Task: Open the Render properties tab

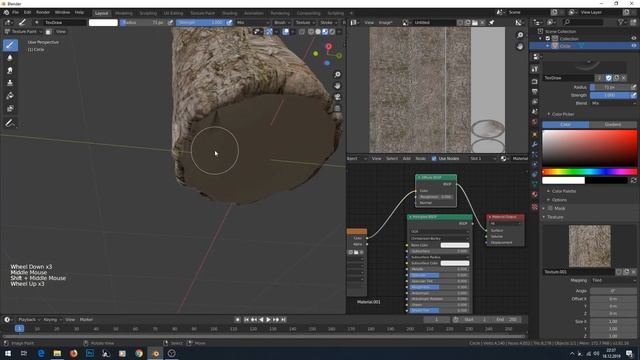Action: point(535,82)
